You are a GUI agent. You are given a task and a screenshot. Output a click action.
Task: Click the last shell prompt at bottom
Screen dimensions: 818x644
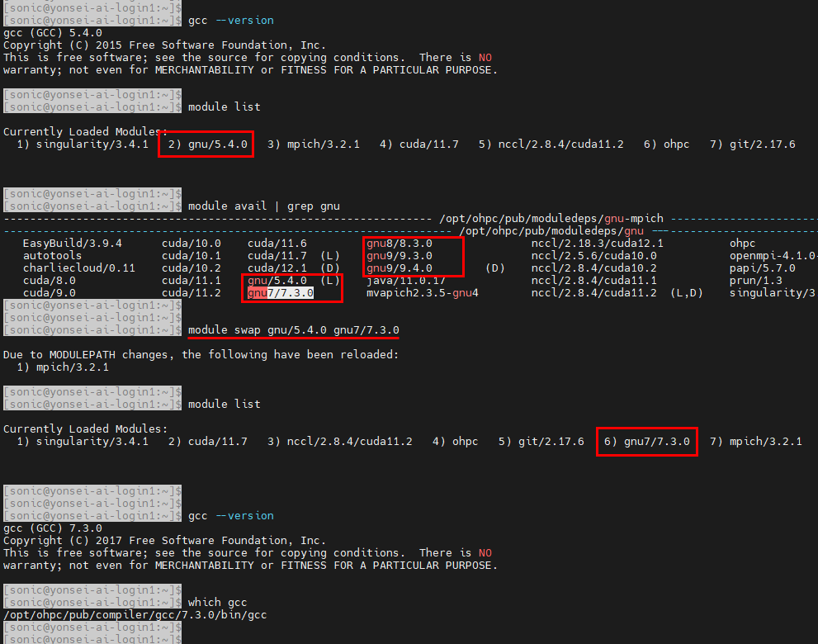click(x=92, y=639)
